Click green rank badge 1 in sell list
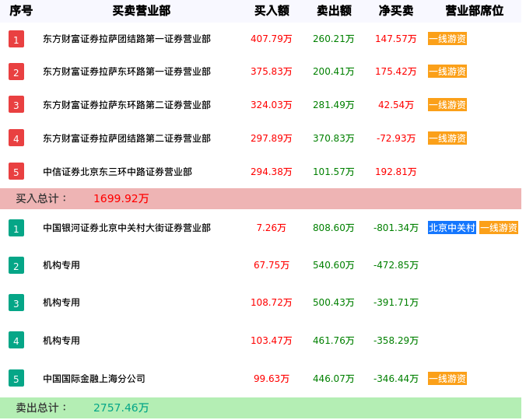The height and width of the screenshot is (420, 526). 16,228
